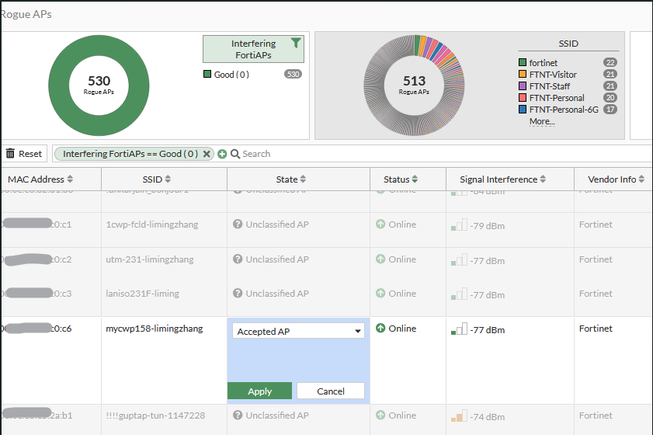Click the search magnifier icon

(x=235, y=154)
